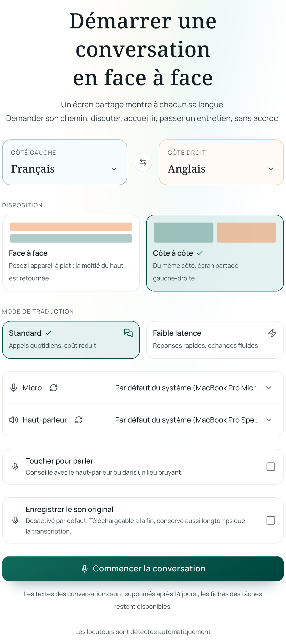Image resolution: width=286 pixels, height=644 pixels.
Task: Click the Faible latence lightning icon
Action: 272,333
